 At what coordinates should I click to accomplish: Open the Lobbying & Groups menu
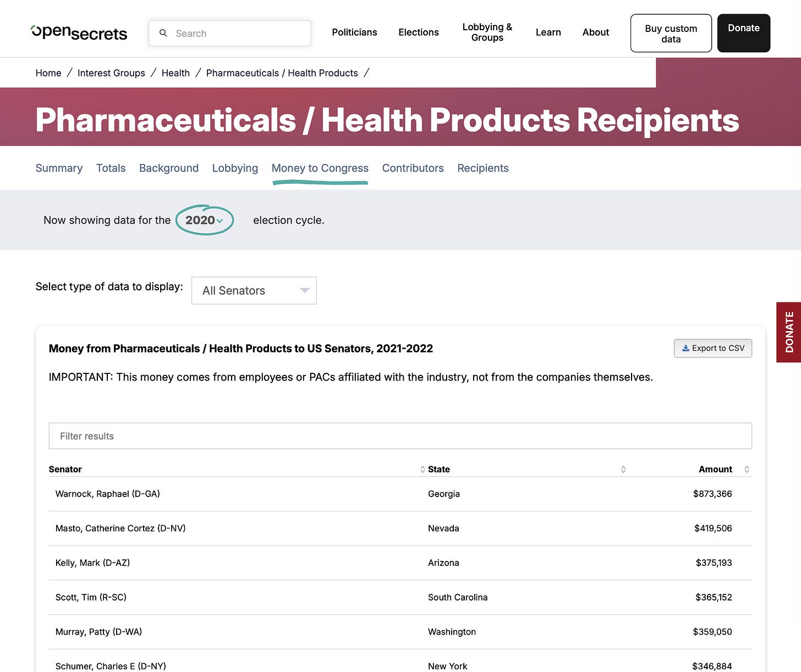[487, 32]
